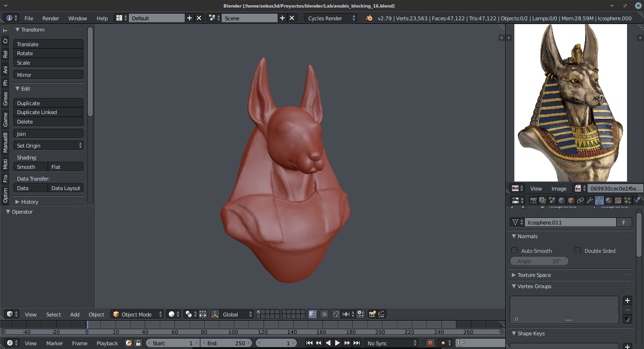
Task: Open the Render properties tab camera icon
Action: 533,200
